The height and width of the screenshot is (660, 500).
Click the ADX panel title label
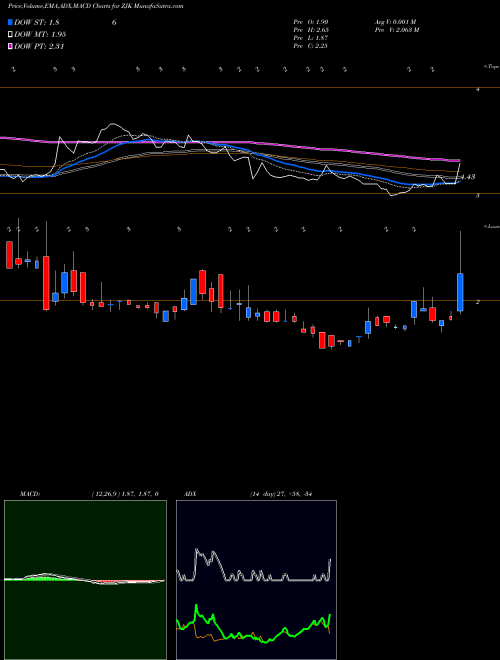tap(191, 494)
